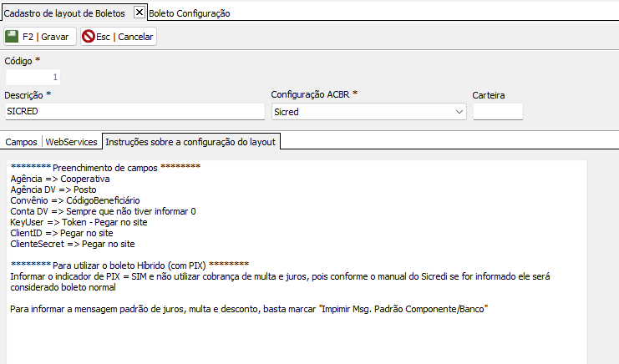Open the Campos tab
This screenshot has width=619, height=364.
[22, 142]
